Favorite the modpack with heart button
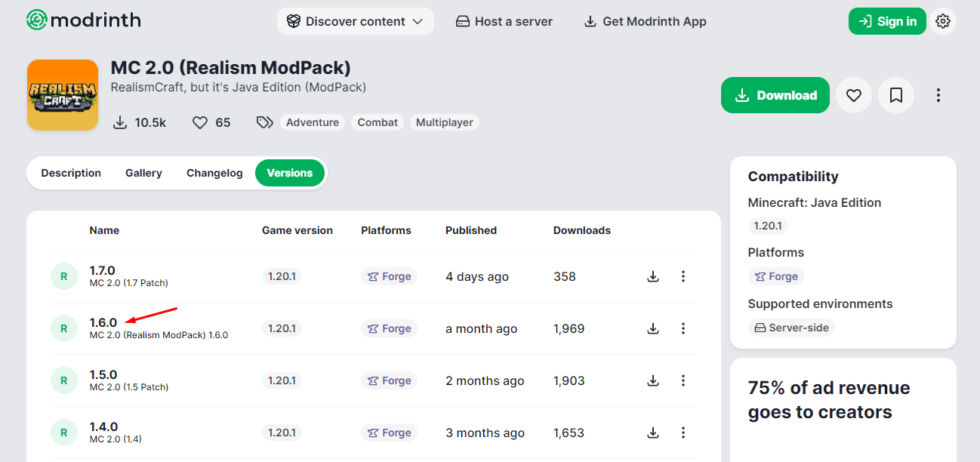 click(x=854, y=95)
